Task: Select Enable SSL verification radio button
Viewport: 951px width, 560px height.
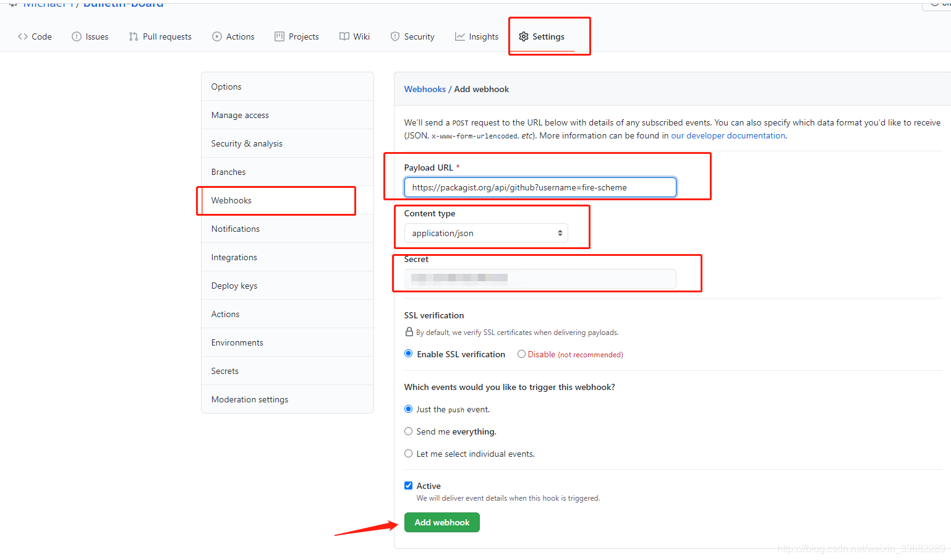Action: click(409, 354)
